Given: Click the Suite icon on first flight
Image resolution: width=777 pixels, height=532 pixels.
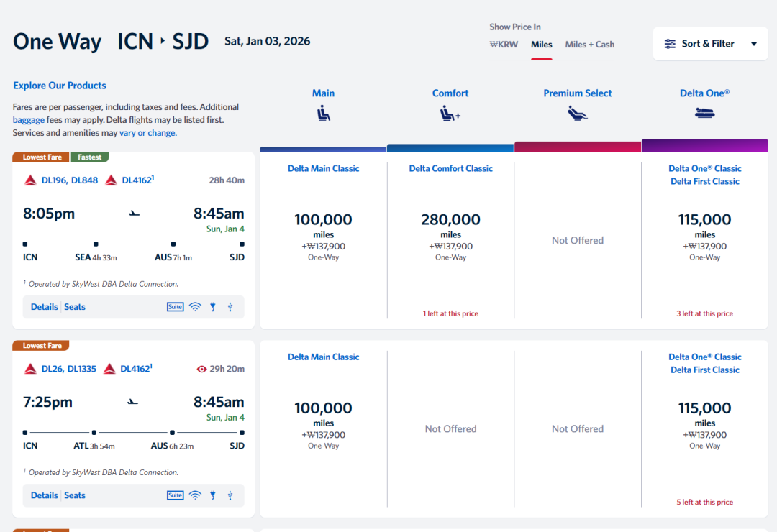Looking at the screenshot, I should tap(175, 307).
